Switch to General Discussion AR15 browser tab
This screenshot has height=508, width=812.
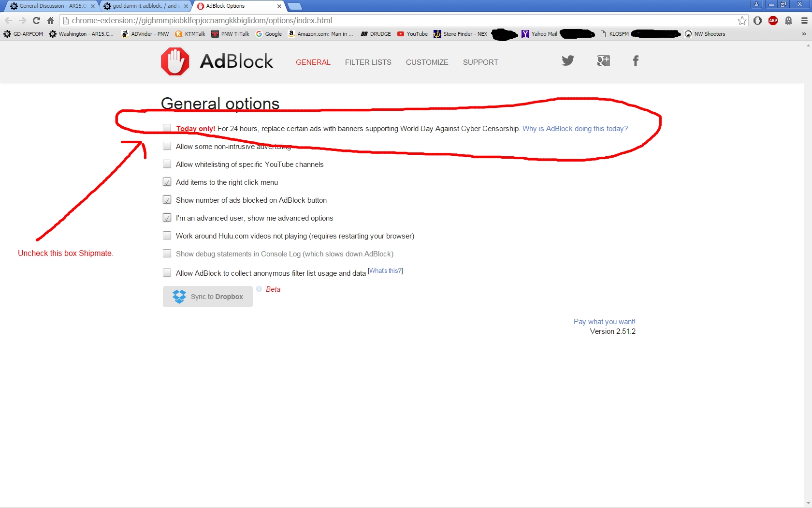(52, 6)
